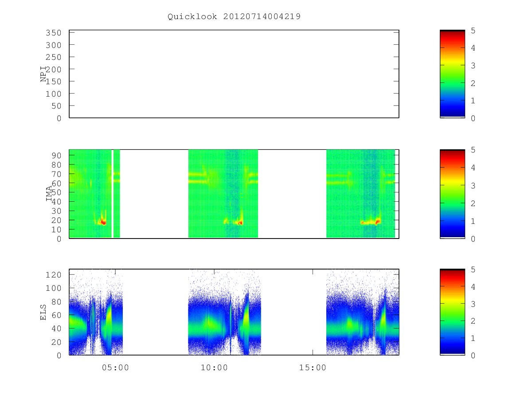Click the NPI axis label
This screenshot has width=532, height=399.
point(43,74)
